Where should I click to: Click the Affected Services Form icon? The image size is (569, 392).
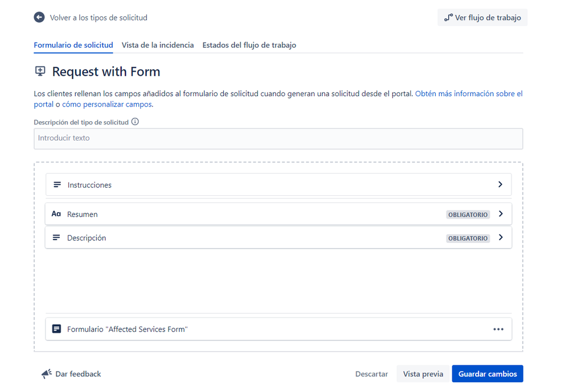(56, 329)
